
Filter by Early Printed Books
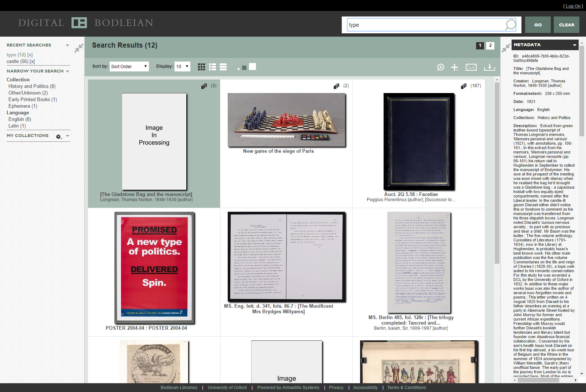(33, 100)
